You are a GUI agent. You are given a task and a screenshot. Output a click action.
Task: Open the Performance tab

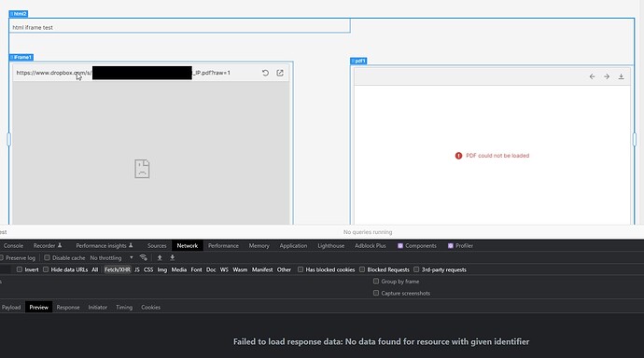tap(223, 245)
